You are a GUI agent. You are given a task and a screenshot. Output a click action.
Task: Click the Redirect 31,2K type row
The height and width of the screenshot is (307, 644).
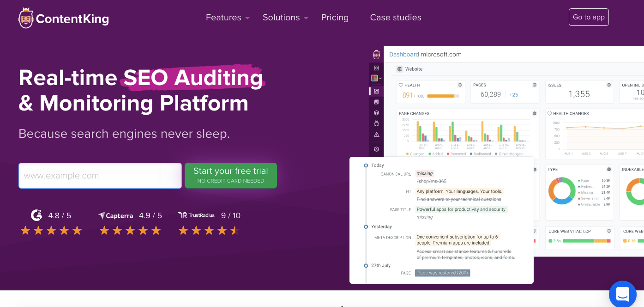tap(594, 186)
